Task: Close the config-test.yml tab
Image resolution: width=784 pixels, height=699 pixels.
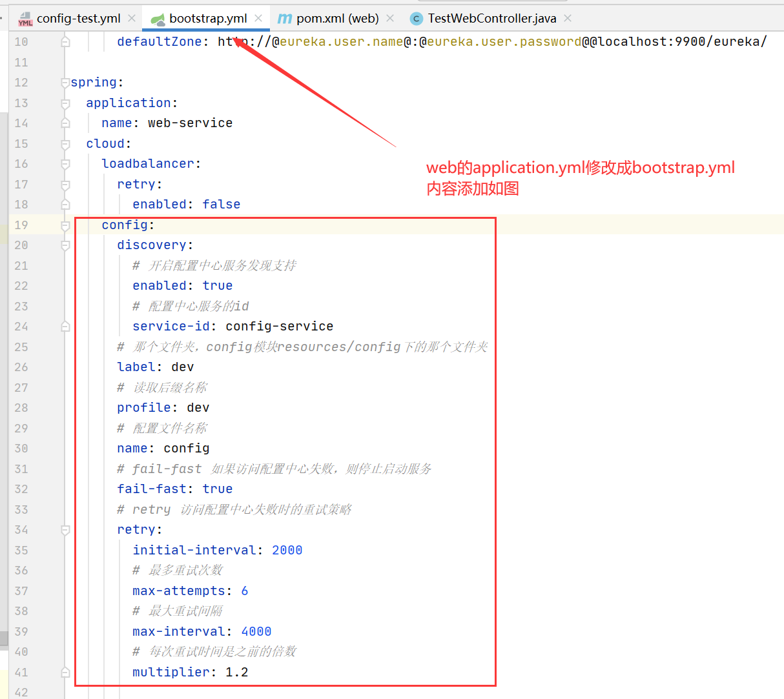Action: 132,18
